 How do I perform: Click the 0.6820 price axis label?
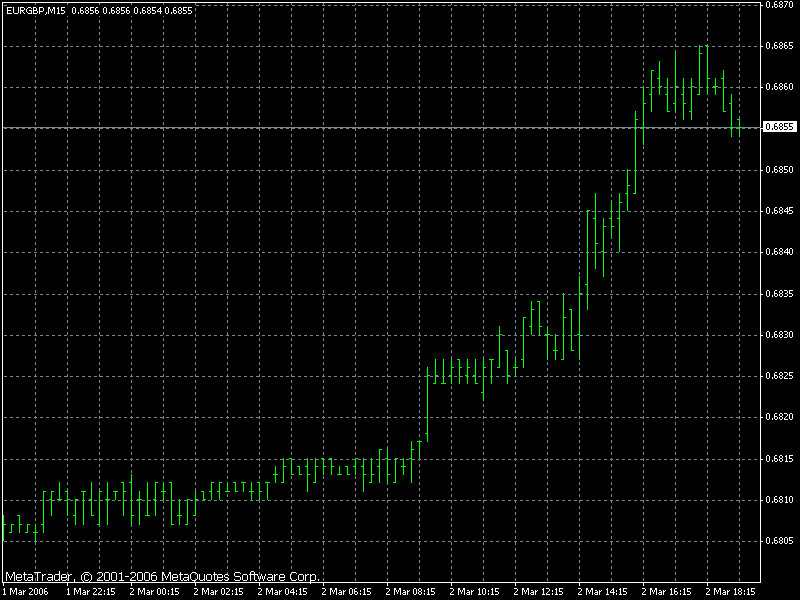coord(779,417)
